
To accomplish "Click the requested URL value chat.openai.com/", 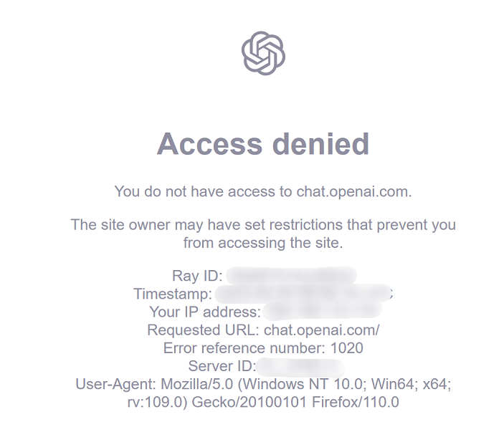I will (321, 330).
